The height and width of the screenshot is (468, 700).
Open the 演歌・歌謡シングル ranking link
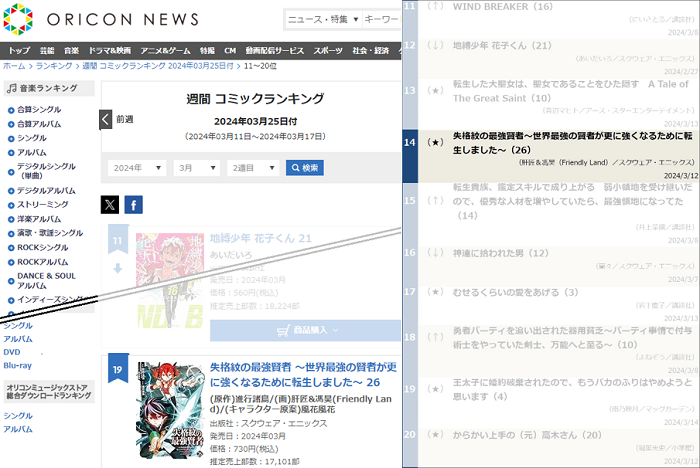50,233
